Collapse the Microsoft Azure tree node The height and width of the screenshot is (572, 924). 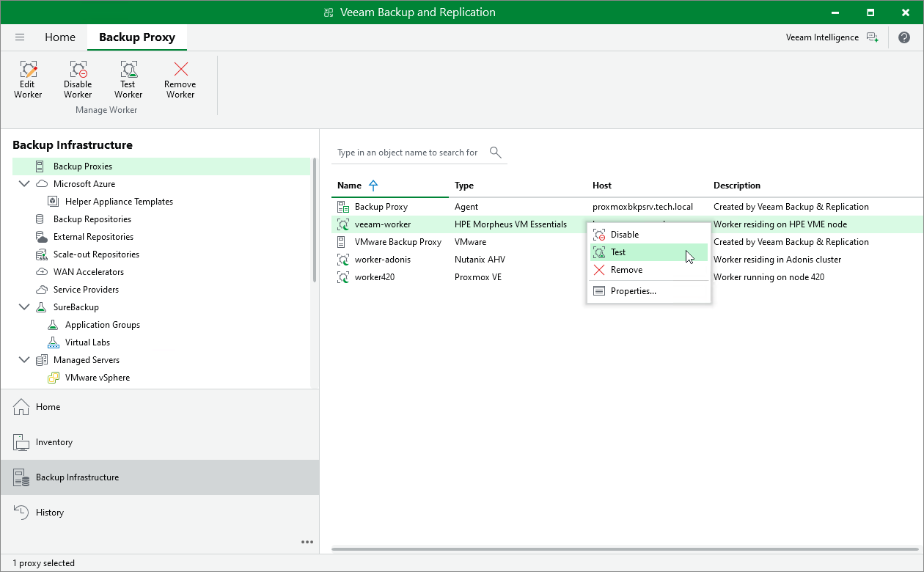[25, 184]
